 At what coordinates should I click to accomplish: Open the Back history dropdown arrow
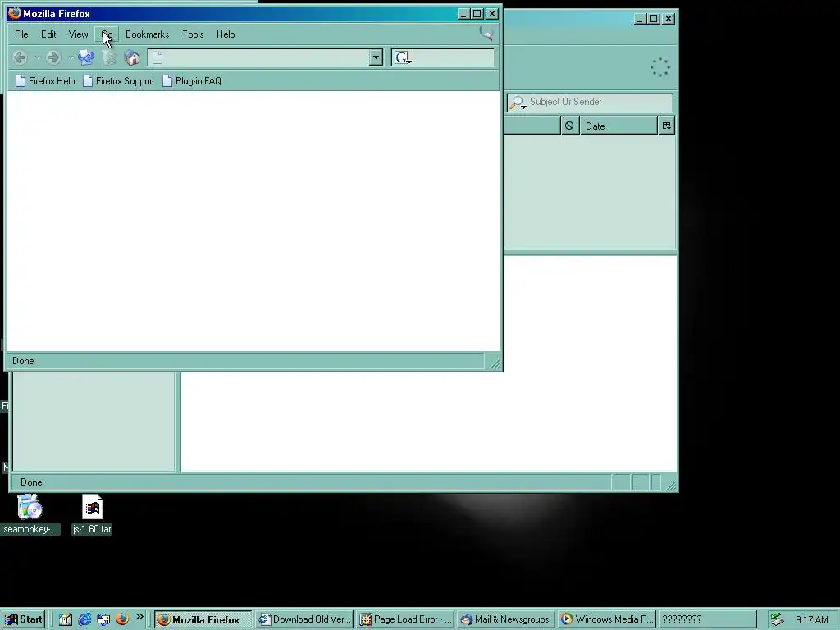tap(37, 57)
